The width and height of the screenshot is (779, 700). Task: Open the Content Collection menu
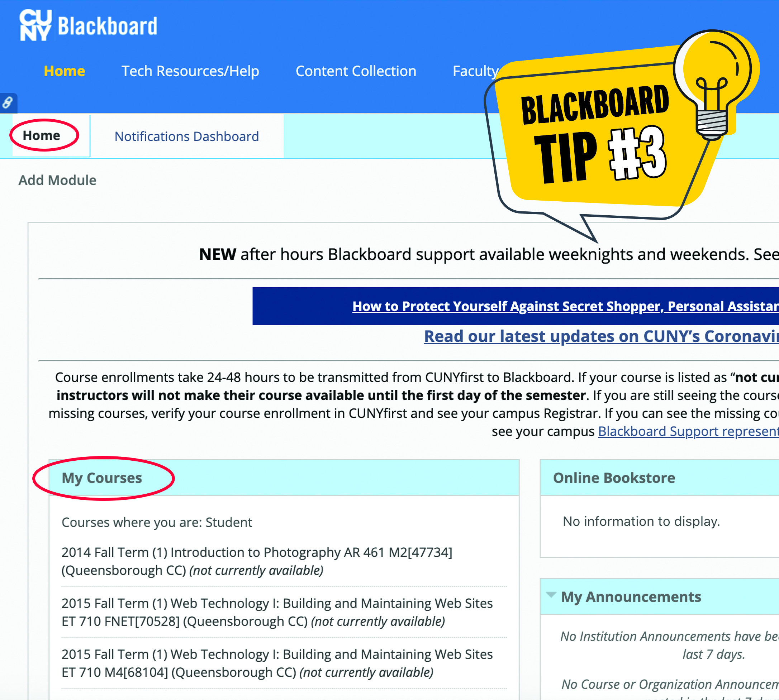(x=357, y=70)
